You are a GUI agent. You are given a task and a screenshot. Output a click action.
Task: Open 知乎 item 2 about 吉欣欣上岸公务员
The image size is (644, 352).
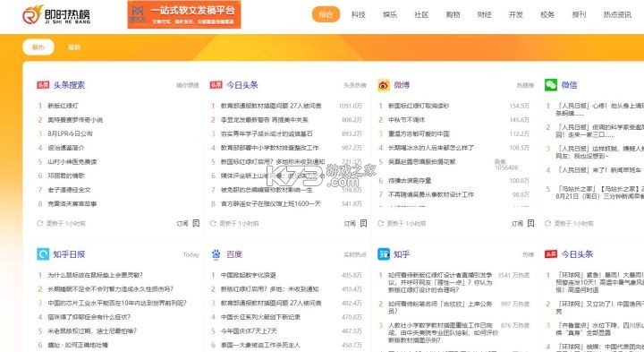(440, 307)
